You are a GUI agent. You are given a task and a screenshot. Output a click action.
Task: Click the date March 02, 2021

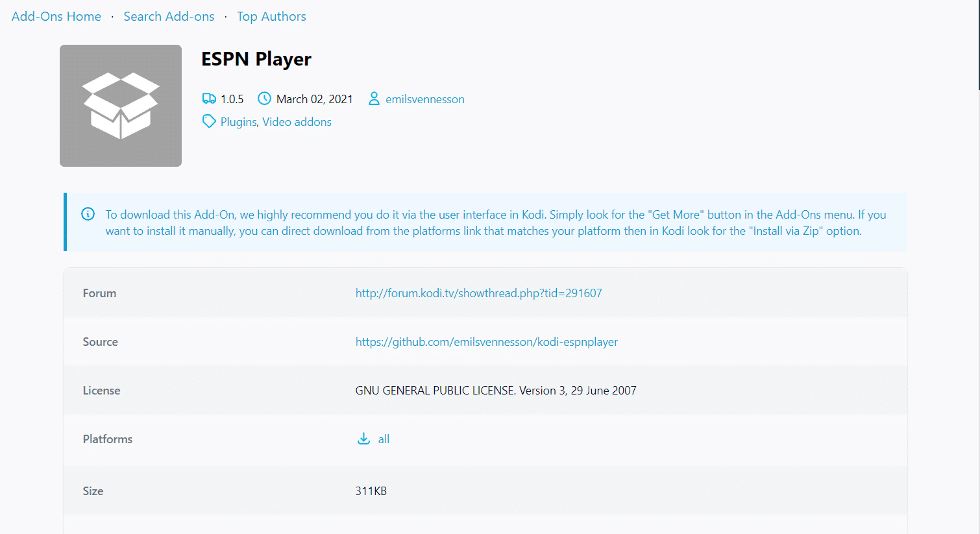point(314,99)
